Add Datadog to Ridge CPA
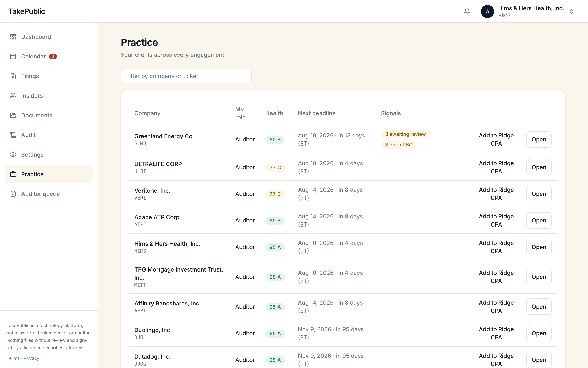The width and height of the screenshot is (588, 368). (496, 360)
